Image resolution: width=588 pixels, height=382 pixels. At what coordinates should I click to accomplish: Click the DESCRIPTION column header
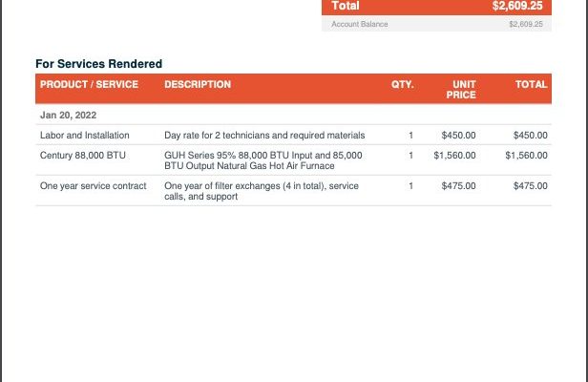click(x=198, y=84)
